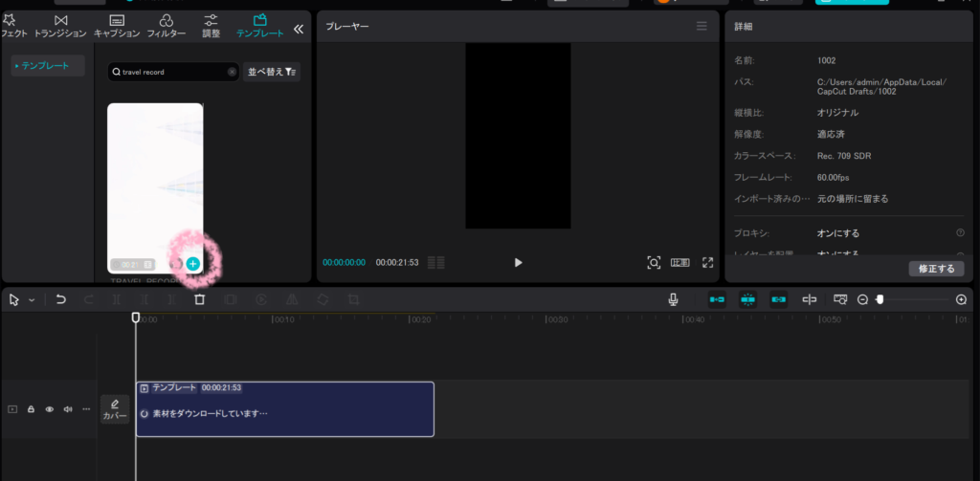Open the pointer tool mode dropdown arrow

click(x=32, y=300)
